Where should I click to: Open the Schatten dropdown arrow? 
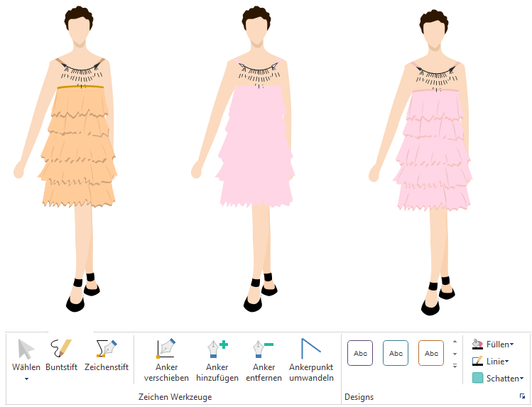click(x=521, y=379)
